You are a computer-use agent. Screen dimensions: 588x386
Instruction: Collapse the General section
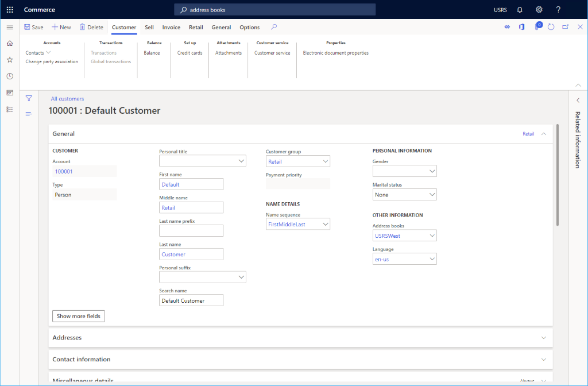pos(543,133)
